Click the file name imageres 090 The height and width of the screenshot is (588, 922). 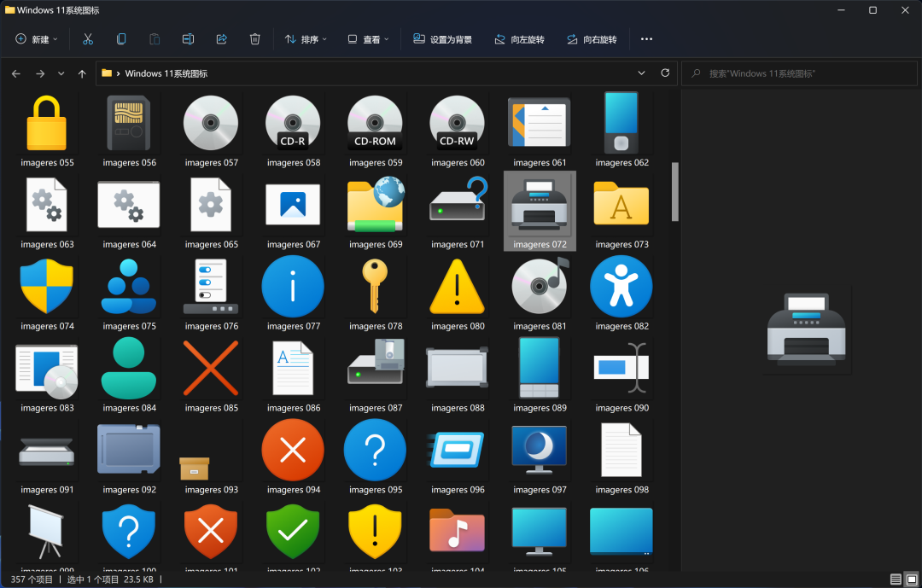point(622,408)
